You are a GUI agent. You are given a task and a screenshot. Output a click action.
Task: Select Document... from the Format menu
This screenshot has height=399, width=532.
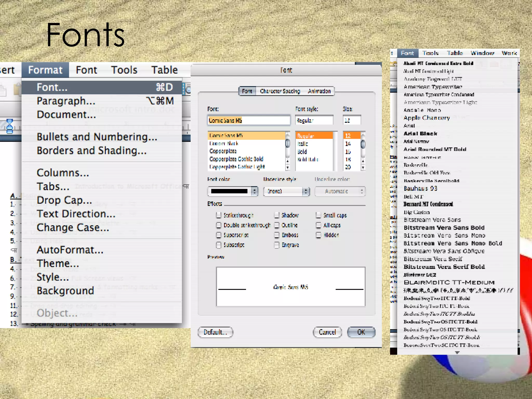[102, 115]
